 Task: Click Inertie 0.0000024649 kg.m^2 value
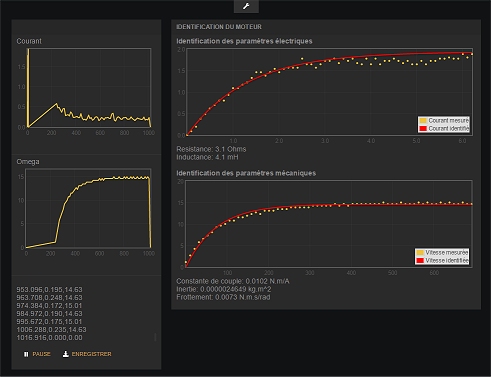[224, 289]
